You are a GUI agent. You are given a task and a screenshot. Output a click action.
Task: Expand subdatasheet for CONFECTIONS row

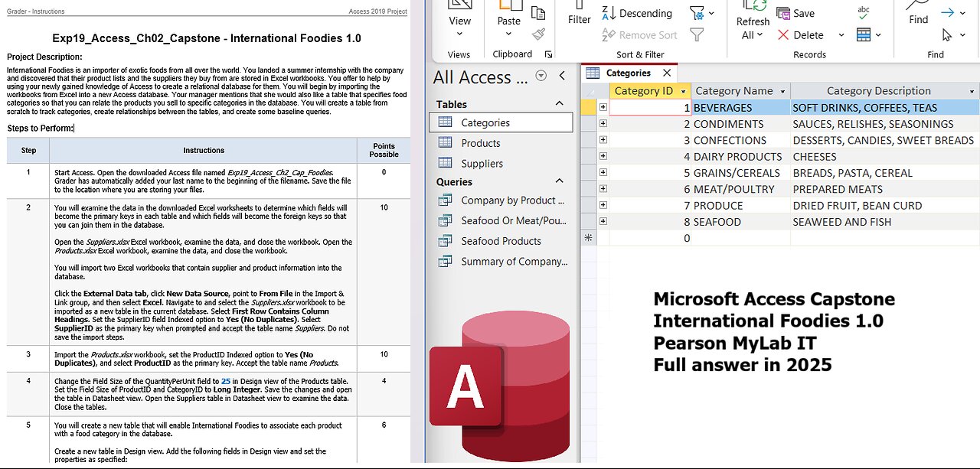click(603, 140)
